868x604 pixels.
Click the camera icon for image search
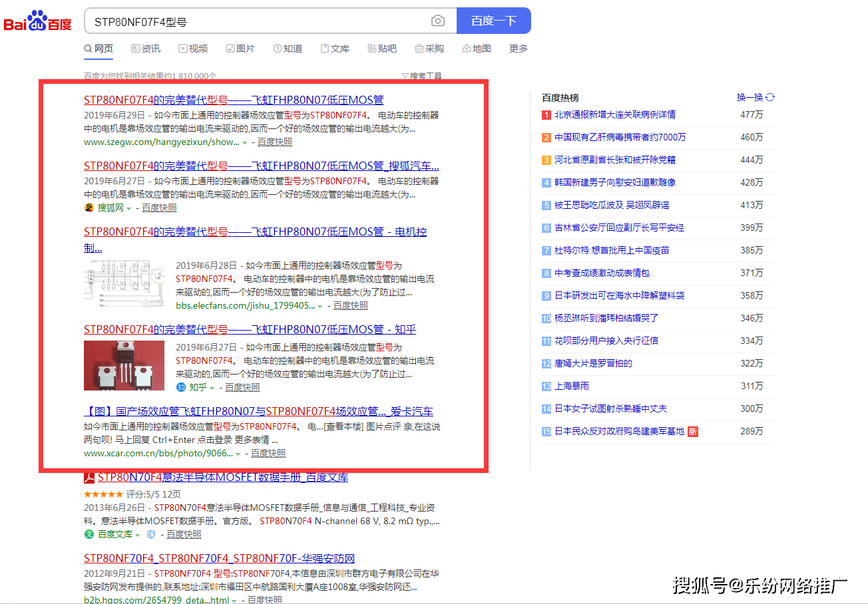click(x=437, y=21)
